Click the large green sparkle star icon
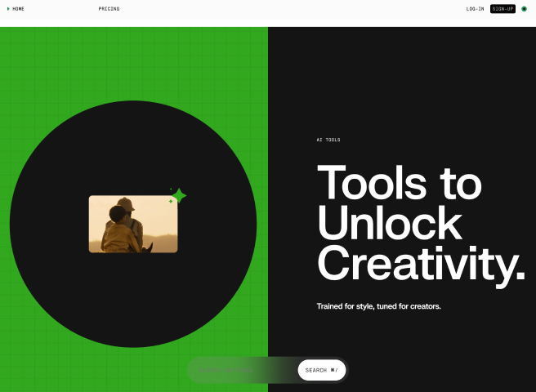This screenshot has height=392, width=536. (x=180, y=195)
